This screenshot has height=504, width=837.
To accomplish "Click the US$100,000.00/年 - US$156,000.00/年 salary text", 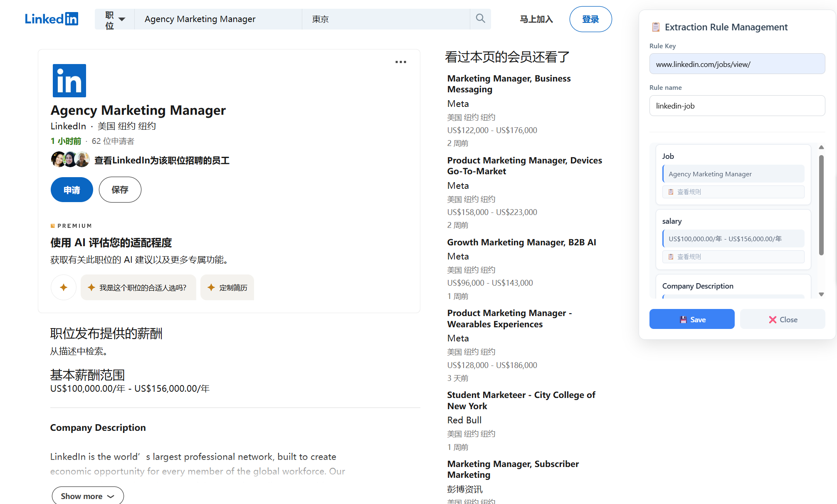I will pyautogui.click(x=130, y=388).
